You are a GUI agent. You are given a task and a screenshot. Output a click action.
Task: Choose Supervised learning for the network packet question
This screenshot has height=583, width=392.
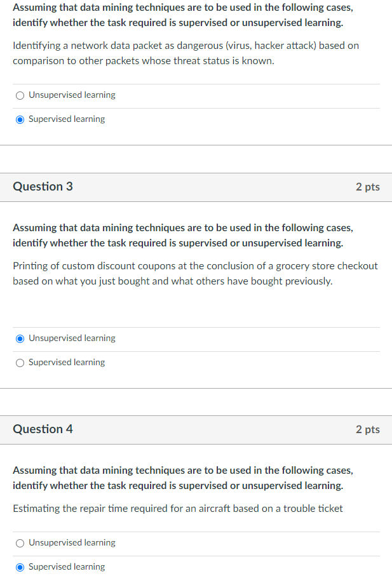tap(20, 119)
